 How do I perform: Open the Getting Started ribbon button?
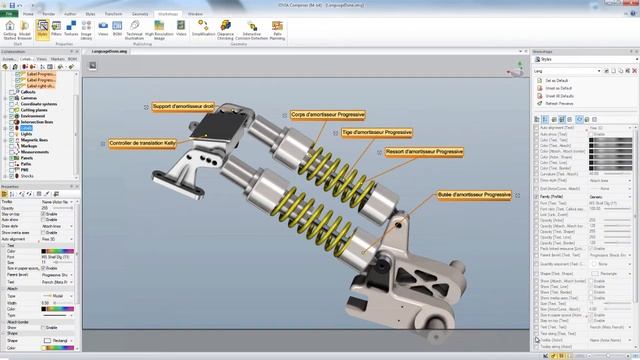click(9, 30)
